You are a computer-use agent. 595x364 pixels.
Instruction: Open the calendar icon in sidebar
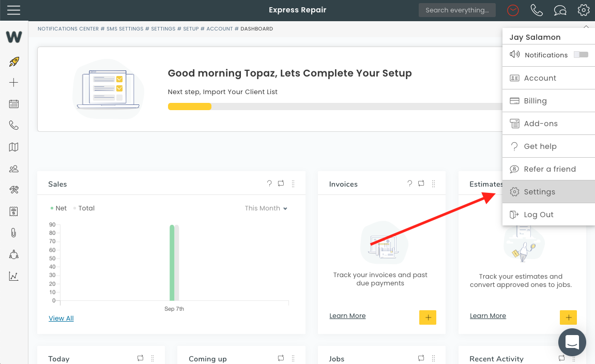tap(14, 104)
